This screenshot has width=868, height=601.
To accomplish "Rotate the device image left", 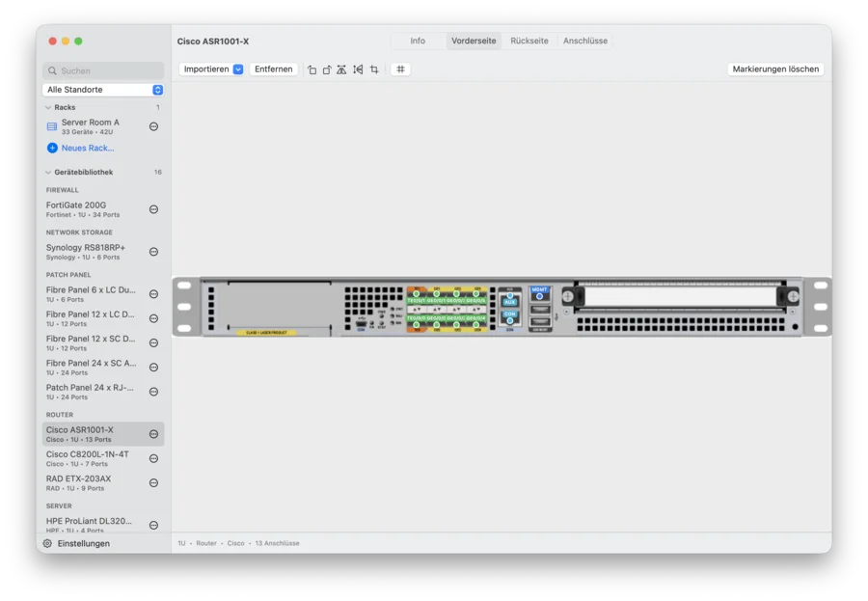I will pos(312,69).
